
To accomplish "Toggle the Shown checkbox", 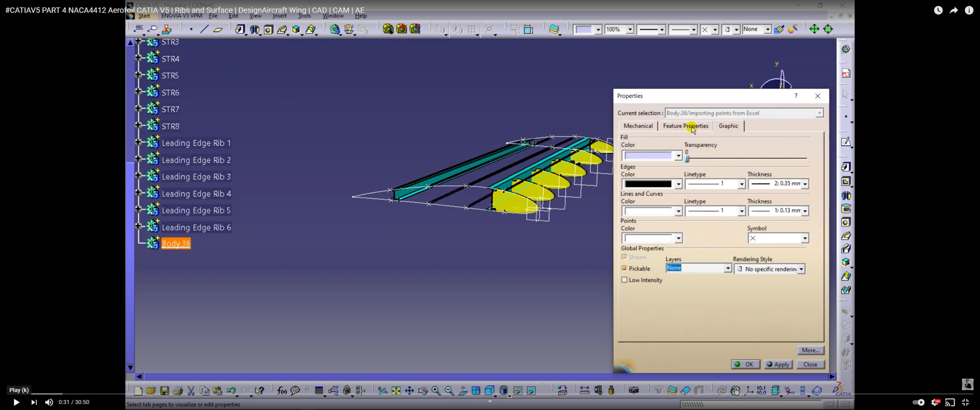I will 624,257.
